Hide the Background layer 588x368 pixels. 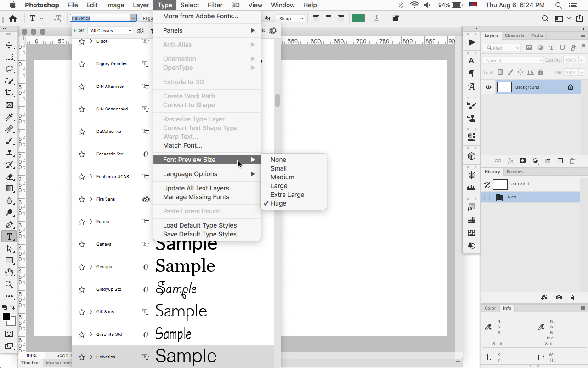488,87
